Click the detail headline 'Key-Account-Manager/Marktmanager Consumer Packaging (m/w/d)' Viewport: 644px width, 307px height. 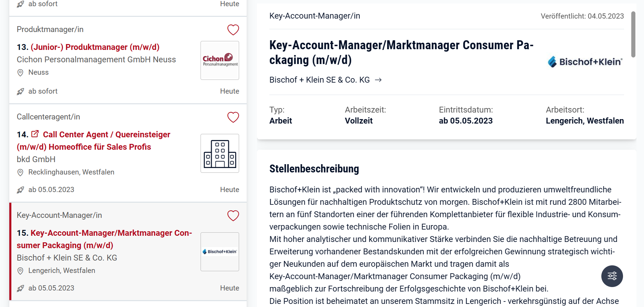[x=401, y=52]
